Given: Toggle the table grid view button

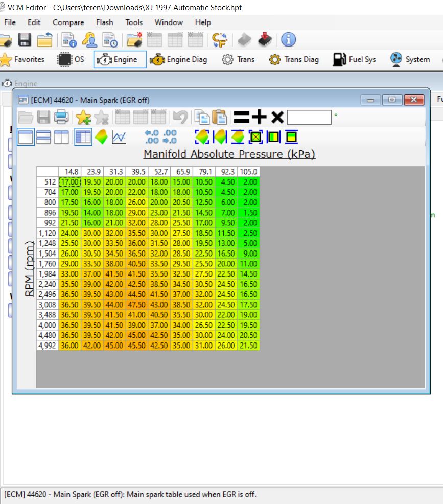Looking at the screenshot, I should pyautogui.click(x=83, y=137).
